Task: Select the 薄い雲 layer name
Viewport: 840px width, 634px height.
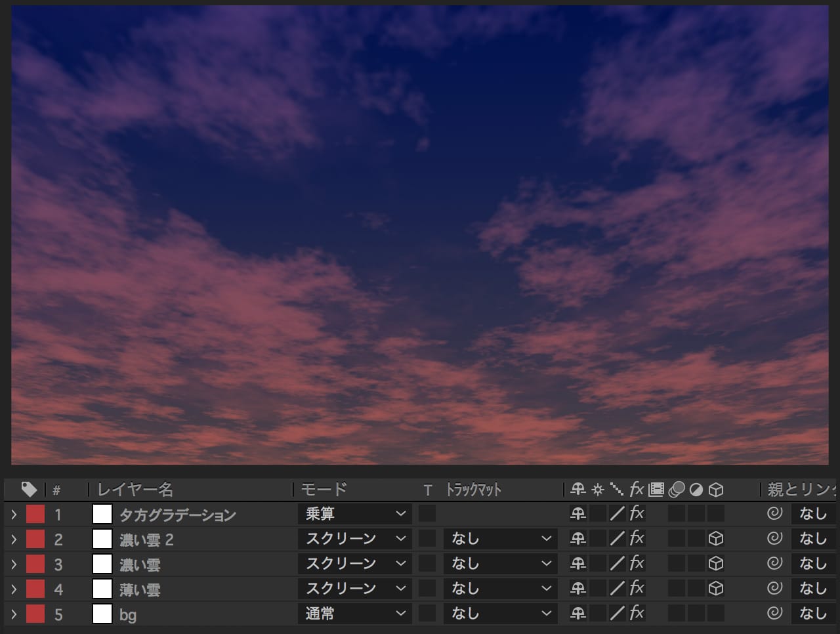Action: [x=140, y=589]
